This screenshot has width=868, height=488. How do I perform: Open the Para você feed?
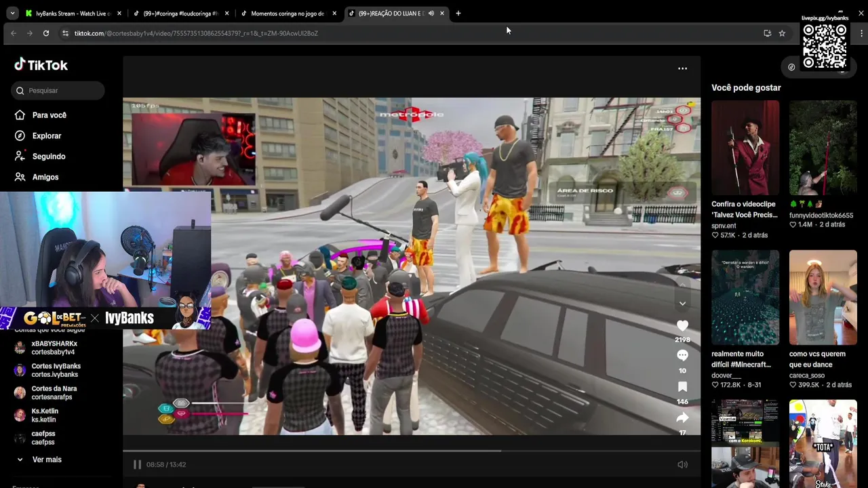49,115
